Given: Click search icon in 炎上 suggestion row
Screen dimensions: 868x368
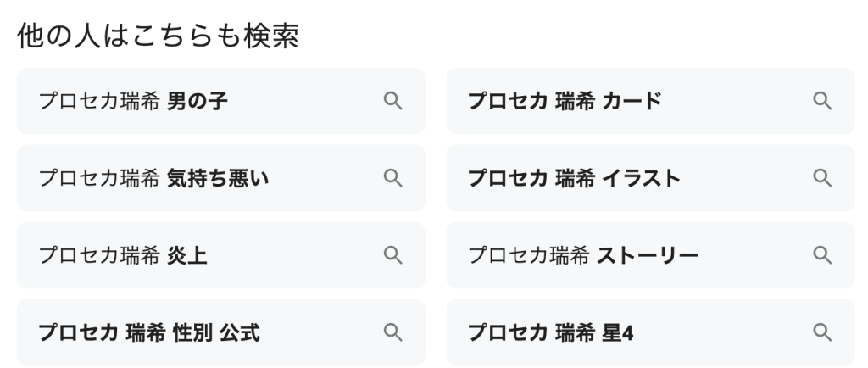Looking at the screenshot, I should [392, 255].
